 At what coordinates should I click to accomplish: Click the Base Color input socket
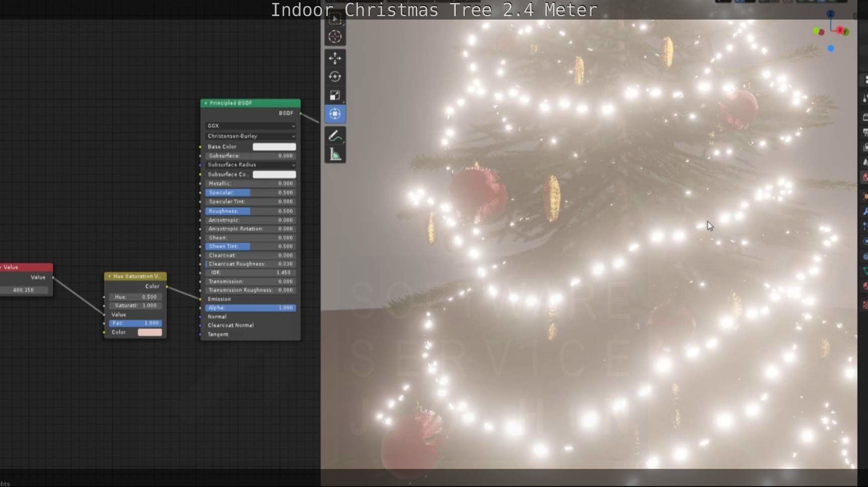tap(200, 147)
